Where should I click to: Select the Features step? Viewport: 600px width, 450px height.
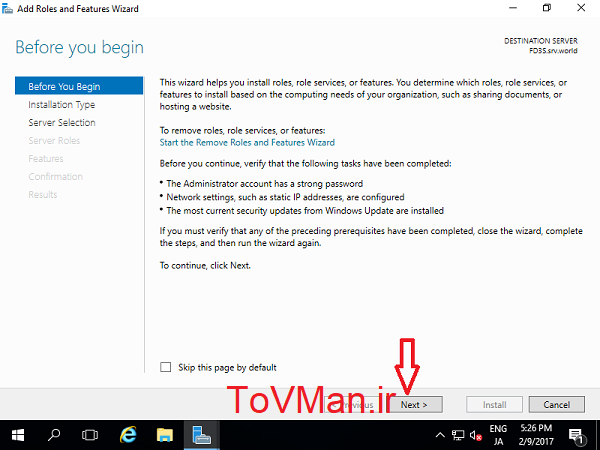tap(46, 158)
